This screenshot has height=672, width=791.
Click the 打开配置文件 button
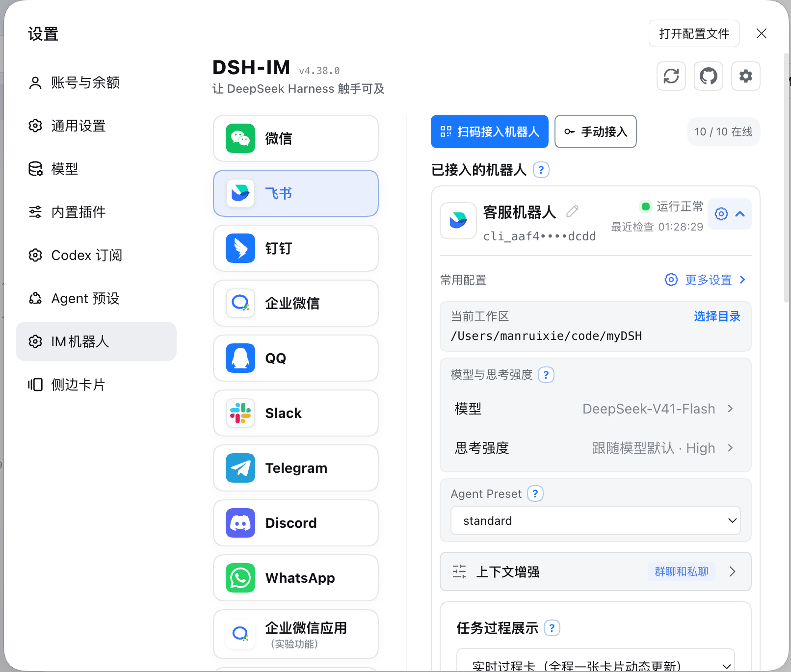[694, 33]
